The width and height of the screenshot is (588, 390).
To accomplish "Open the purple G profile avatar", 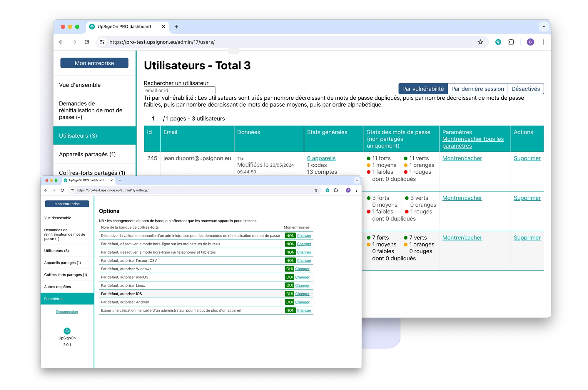I will click(531, 42).
